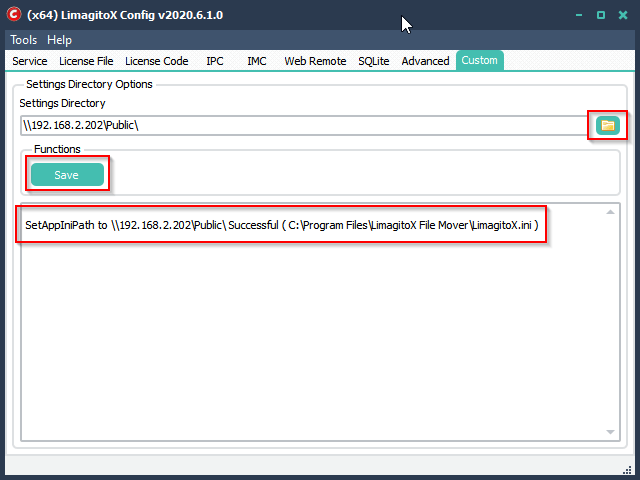Switch to the Advanced tab
The width and height of the screenshot is (640, 480).
click(x=425, y=61)
